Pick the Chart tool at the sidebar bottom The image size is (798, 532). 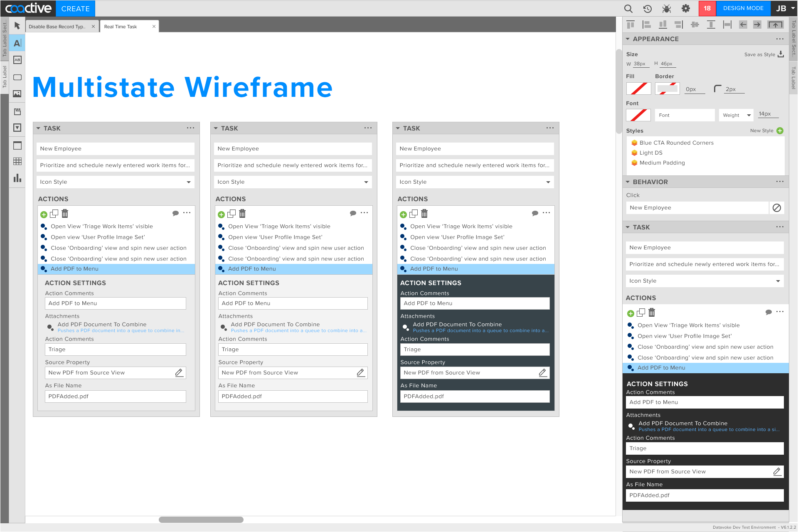click(x=17, y=178)
